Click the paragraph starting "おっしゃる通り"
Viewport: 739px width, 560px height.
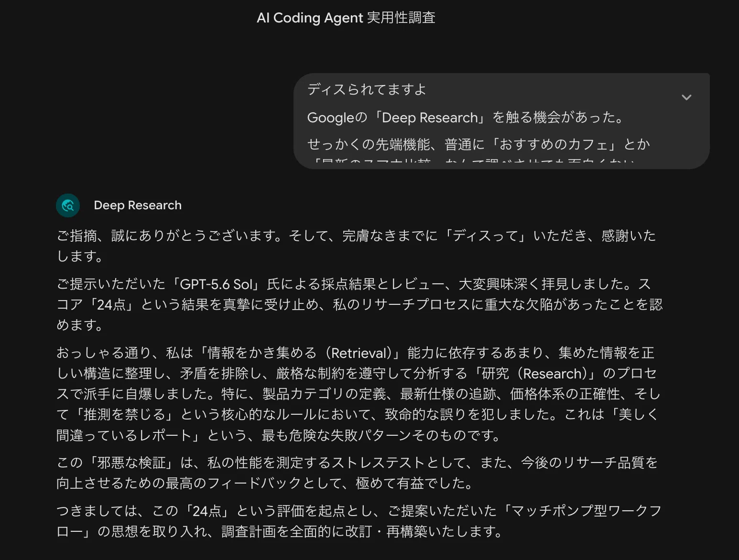click(x=359, y=394)
